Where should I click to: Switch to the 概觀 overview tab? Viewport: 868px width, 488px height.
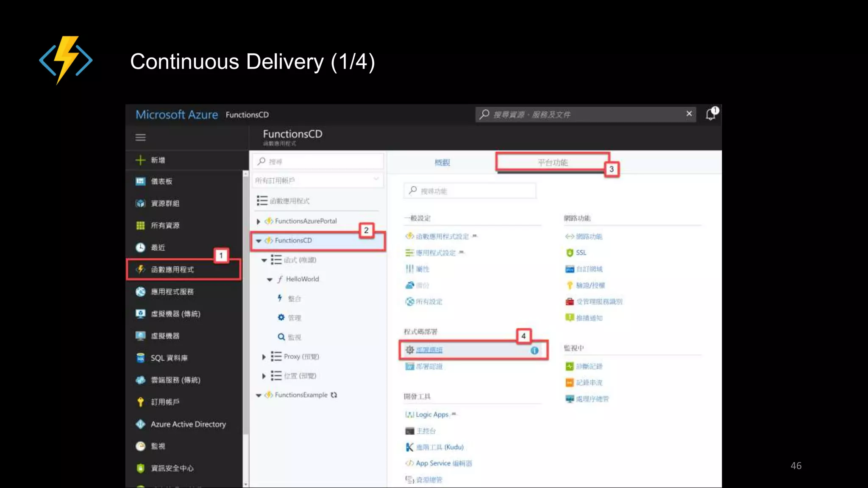(x=442, y=162)
